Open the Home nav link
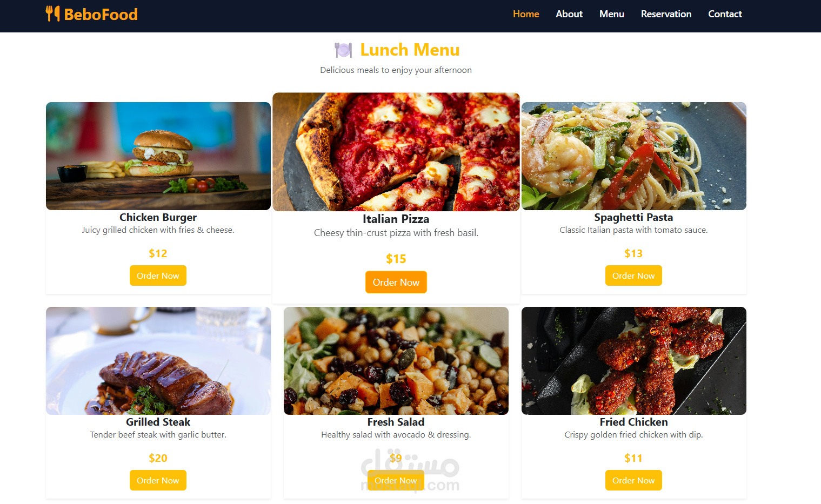The width and height of the screenshot is (821, 504). [526, 14]
